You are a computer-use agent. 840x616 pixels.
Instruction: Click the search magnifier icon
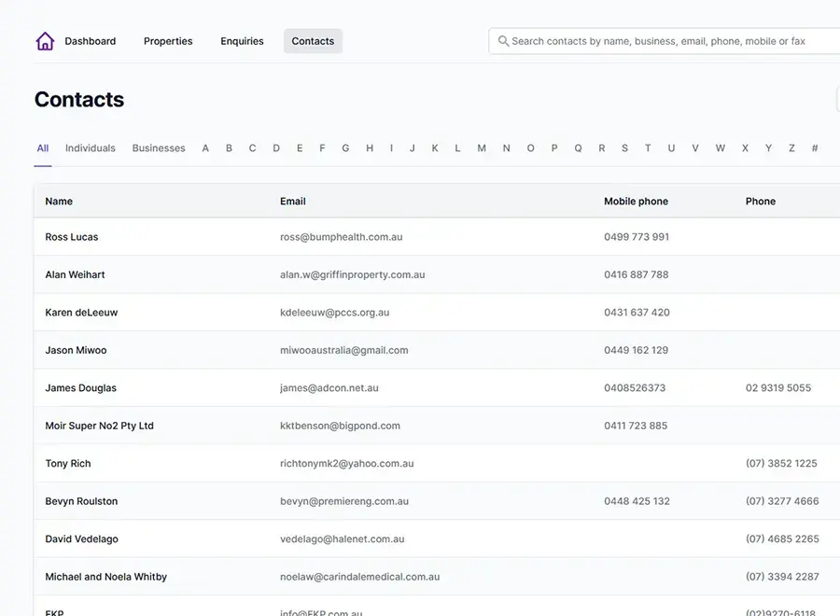click(x=503, y=41)
